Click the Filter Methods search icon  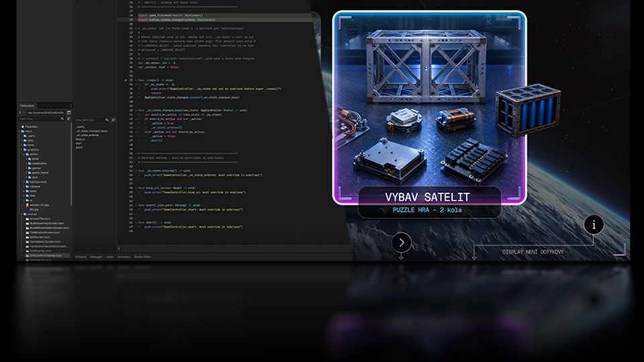107,120
